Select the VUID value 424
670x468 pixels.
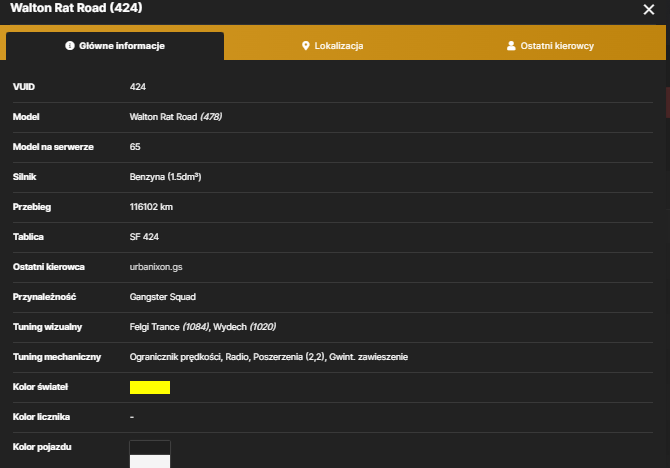click(138, 87)
